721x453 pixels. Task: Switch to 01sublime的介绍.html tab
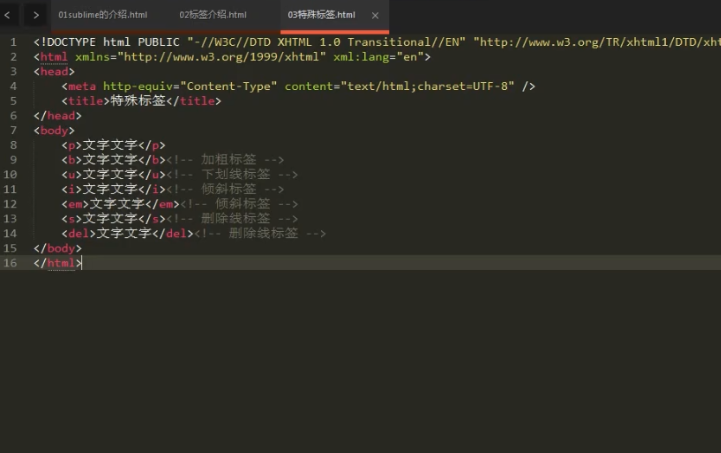(103, 15)
